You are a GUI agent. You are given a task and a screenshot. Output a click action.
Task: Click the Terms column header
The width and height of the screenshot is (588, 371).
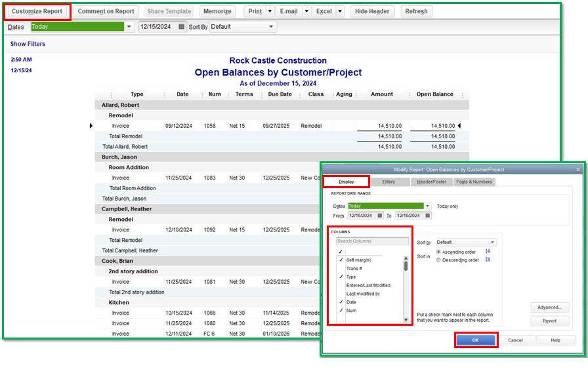[x=244, y=94]
